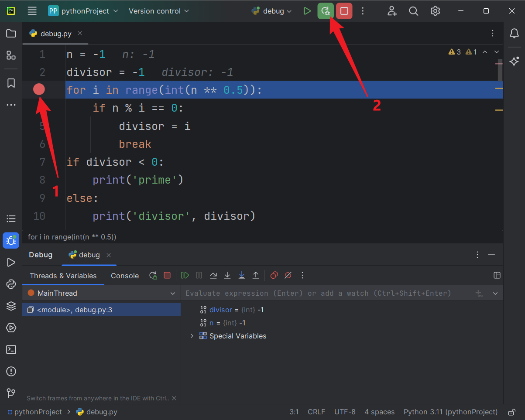525x420 pixels.
Task: Click the Evaluate expression input field
Action: coord(319,293)
